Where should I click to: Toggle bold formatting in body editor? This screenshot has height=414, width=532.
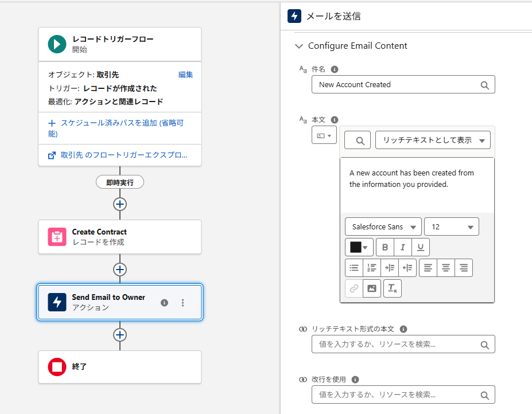(x=385, y=247)
